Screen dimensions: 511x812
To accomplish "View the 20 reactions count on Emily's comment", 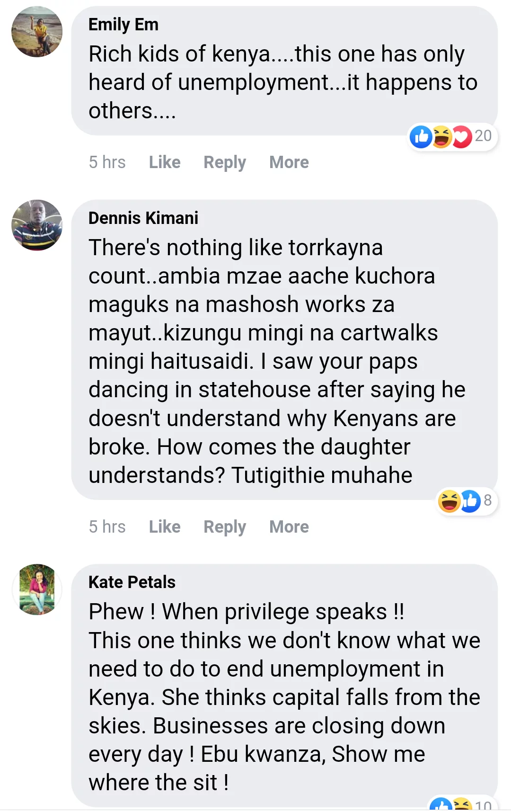I will click(483, 136).
